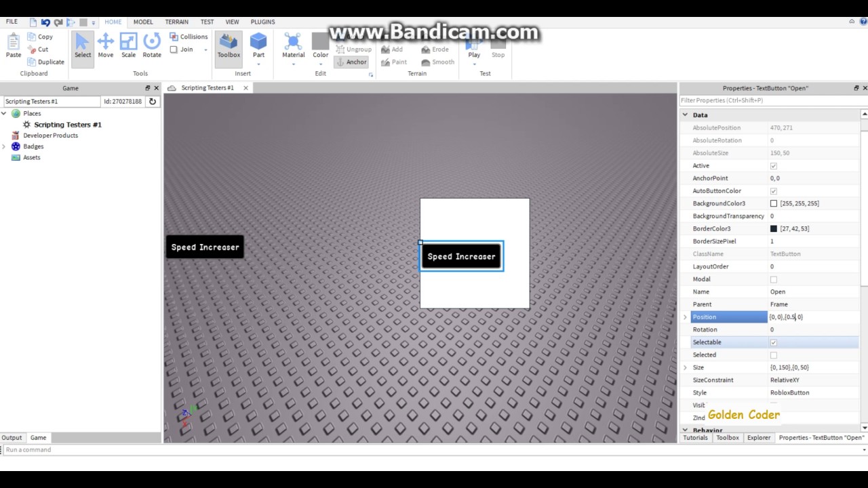
Task: Insert a Part using the cube icon
Action: click(258, 41)
